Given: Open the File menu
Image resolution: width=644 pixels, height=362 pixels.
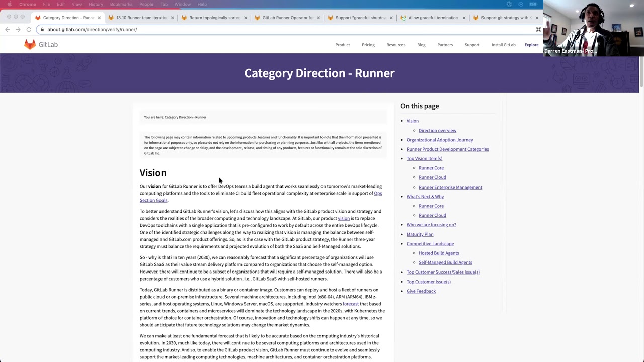Looking at the screenshot, I should tap(46, 4).
